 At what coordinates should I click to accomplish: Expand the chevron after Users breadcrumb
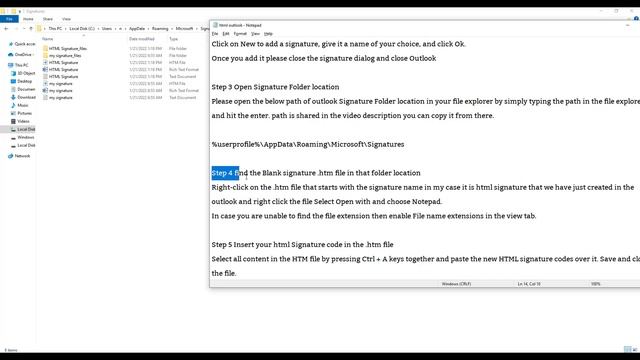click(115, 29)
